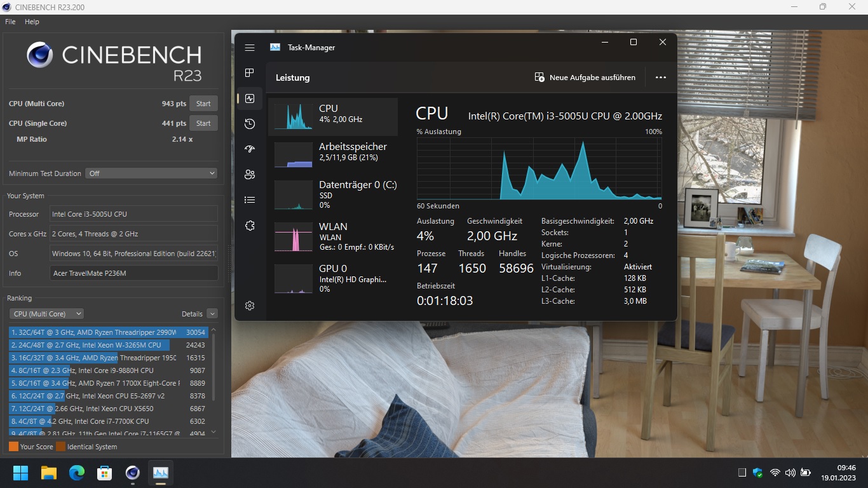Switch to Cinebench via taskbar icon

tap(133, 473)
